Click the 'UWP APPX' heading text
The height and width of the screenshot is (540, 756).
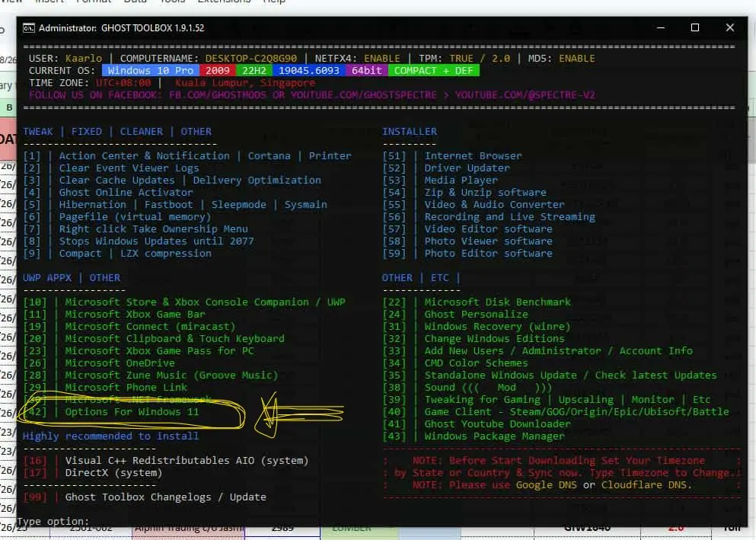point(46,278)
